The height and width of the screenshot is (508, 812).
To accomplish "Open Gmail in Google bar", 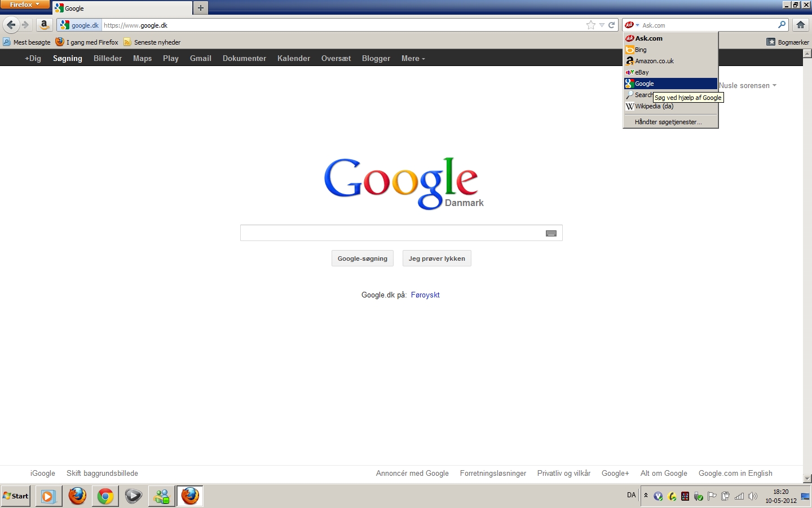I will point(201,58).
